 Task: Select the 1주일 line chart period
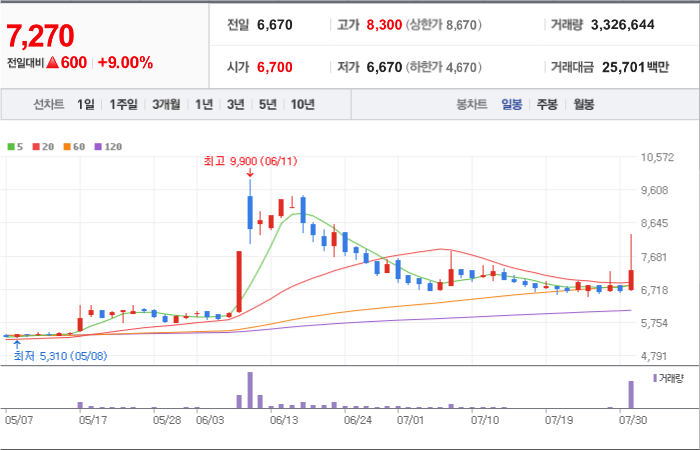124,104
